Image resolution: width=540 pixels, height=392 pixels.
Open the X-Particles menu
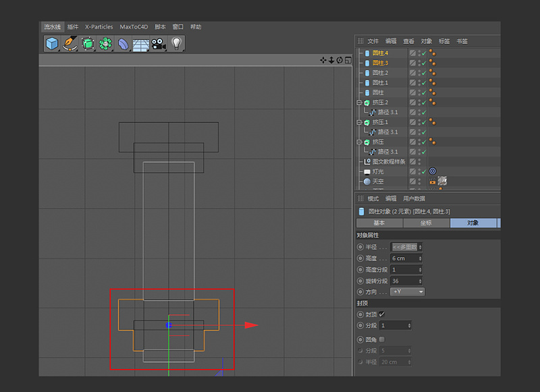pos(99,27)
